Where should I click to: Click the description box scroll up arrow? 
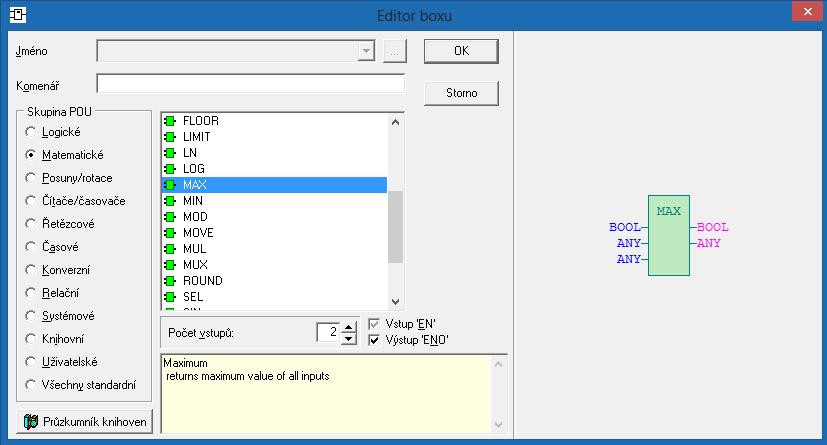tap(498, 364)
